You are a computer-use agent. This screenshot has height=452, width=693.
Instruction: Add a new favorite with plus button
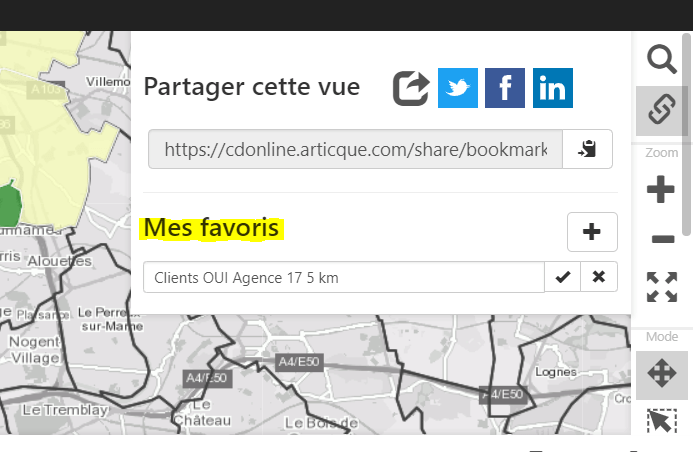pos(592,232)
